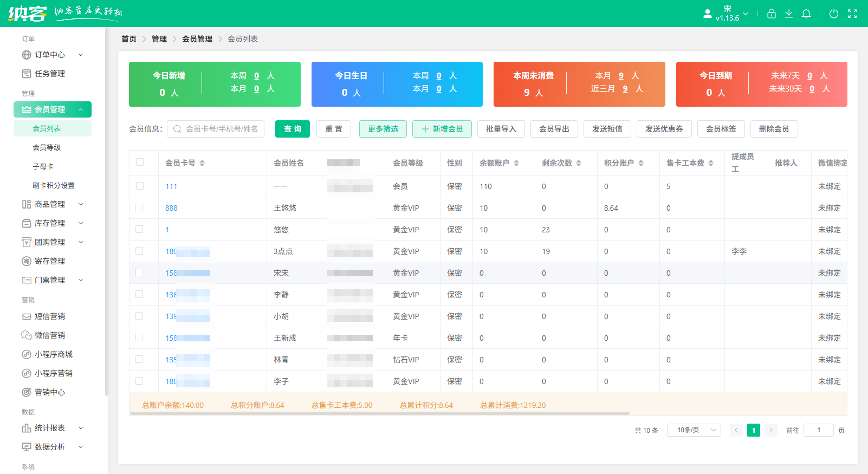This screenshot has height=474, width=868.
Task: Click the download icon in top bar
Action: 789,14
